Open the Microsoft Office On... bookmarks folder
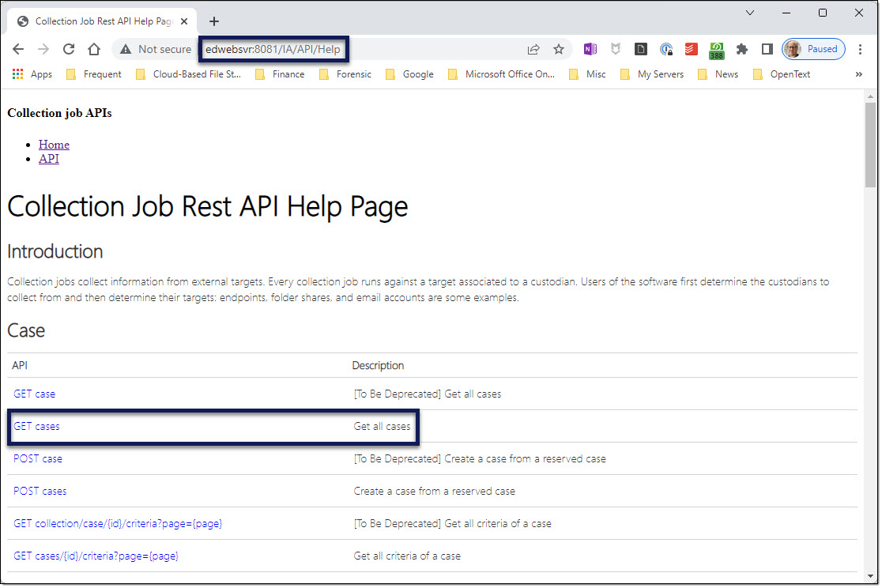Viewport: 882px width, 588px height. 501,74
